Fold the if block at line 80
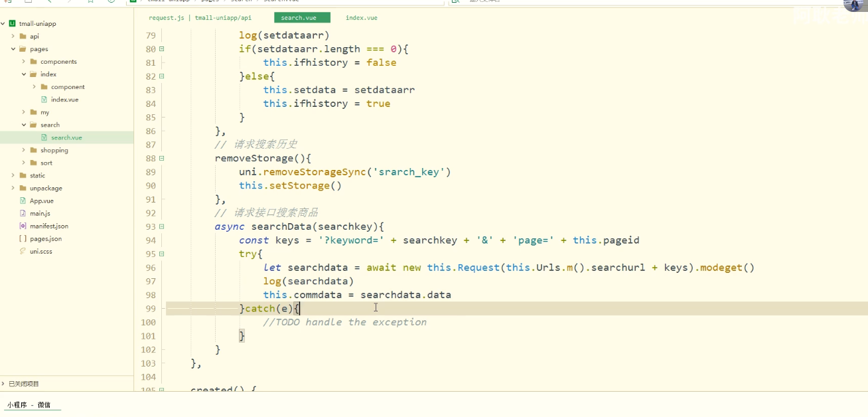The height and width of the screenshot is (417, 868). pos(162,49)
